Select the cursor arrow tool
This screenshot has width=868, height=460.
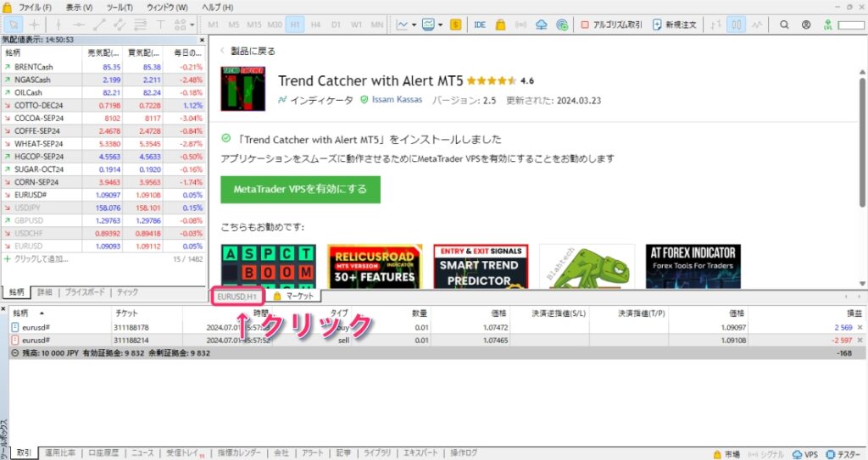(14, 25)
